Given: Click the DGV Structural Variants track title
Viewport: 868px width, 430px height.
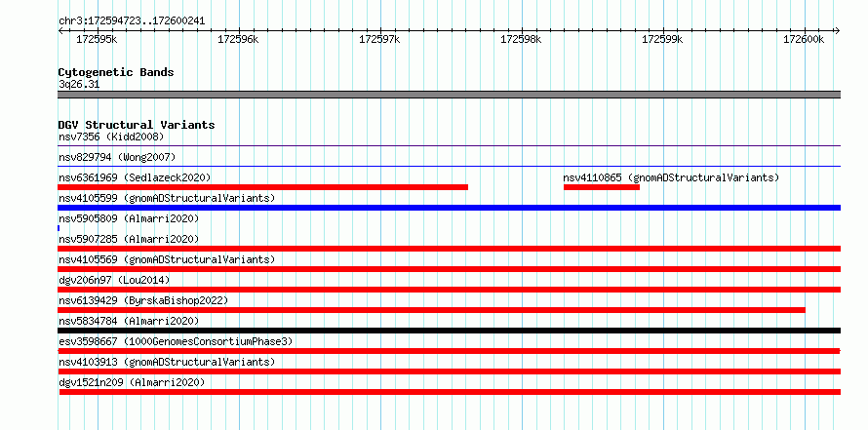Looking at the screenshot, I should coord(137,125).
